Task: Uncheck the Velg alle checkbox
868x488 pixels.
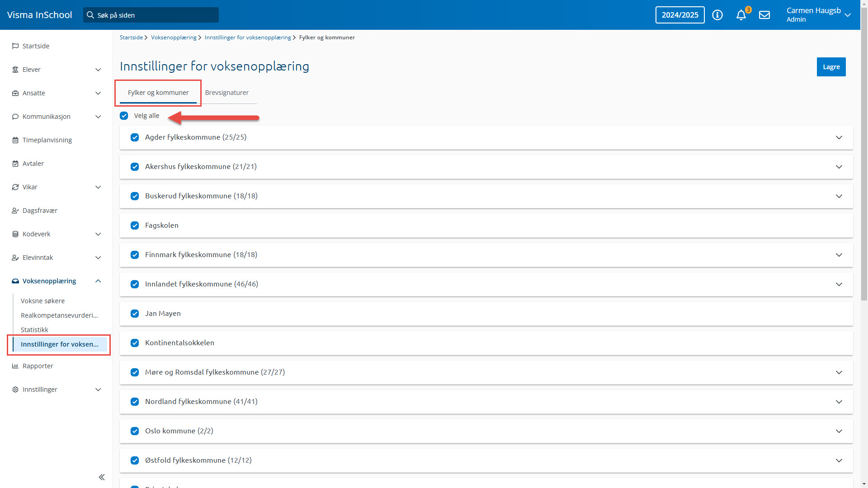Action: click(x=124, y=116)
